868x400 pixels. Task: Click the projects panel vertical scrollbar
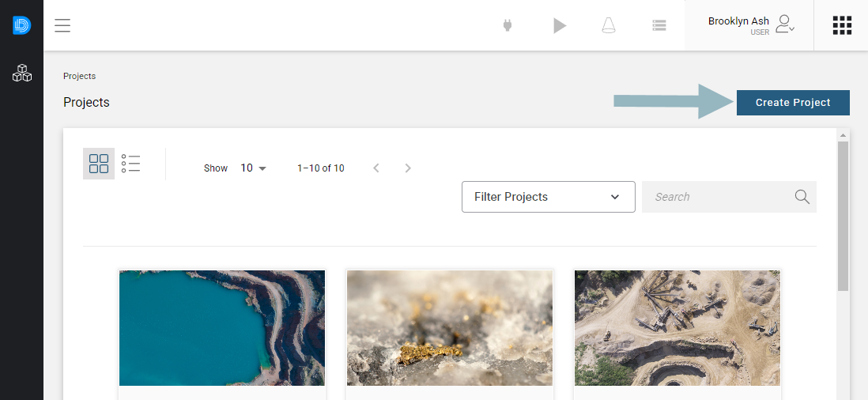coord(843,216)
